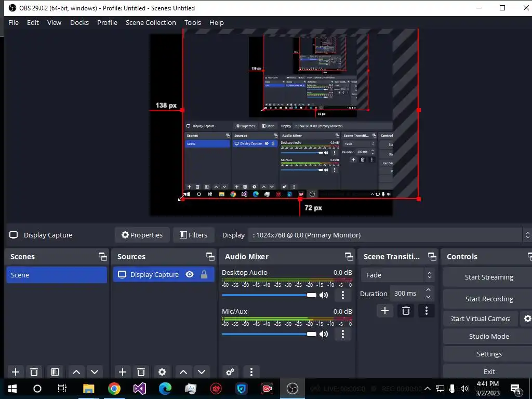Open Audio Mixer bottom options menu dots

click(251, 372)
